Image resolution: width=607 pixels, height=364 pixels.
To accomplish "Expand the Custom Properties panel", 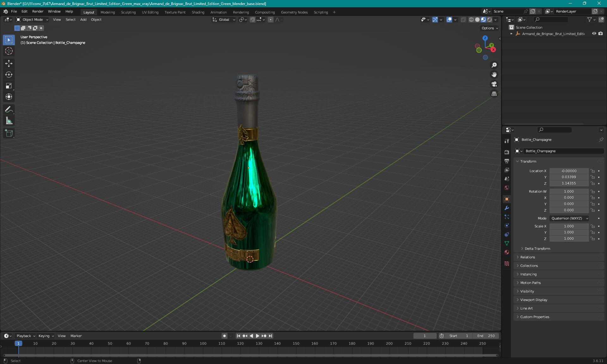I will click(x=534, y=317).
